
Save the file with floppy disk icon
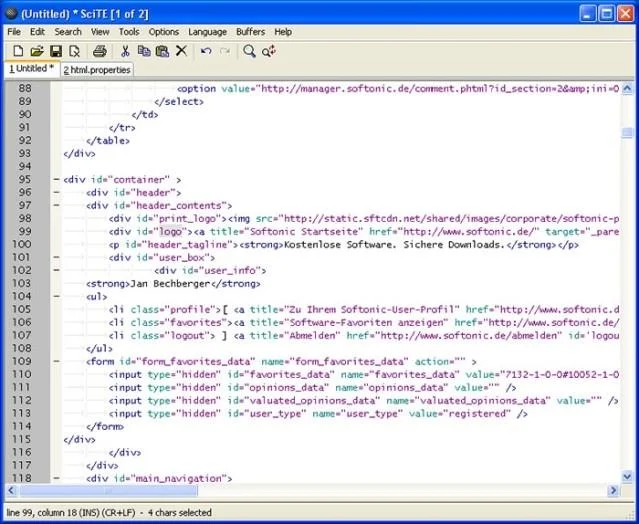[x=56, y=51]
